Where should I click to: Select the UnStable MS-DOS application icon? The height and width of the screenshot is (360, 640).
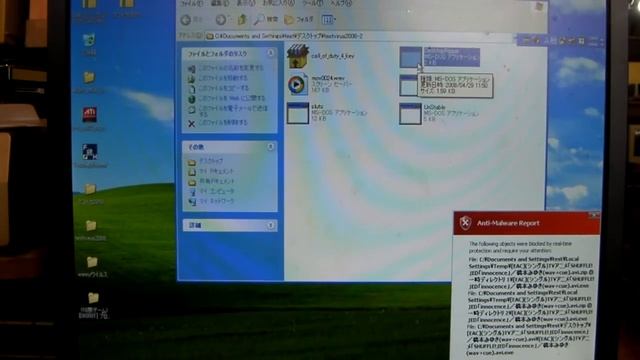pos(410,113)
